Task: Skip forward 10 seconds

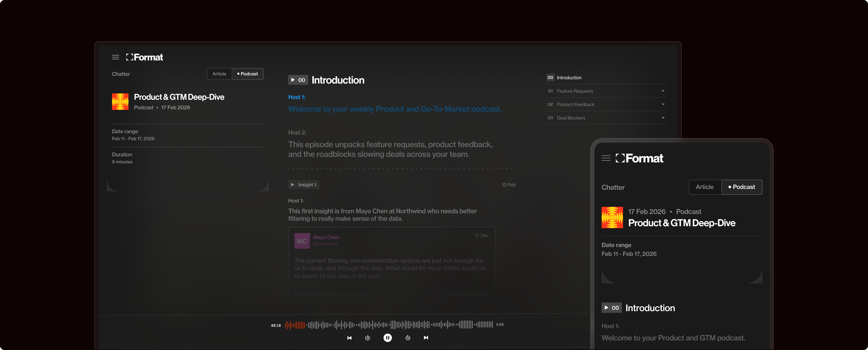Action: [408, 338]
